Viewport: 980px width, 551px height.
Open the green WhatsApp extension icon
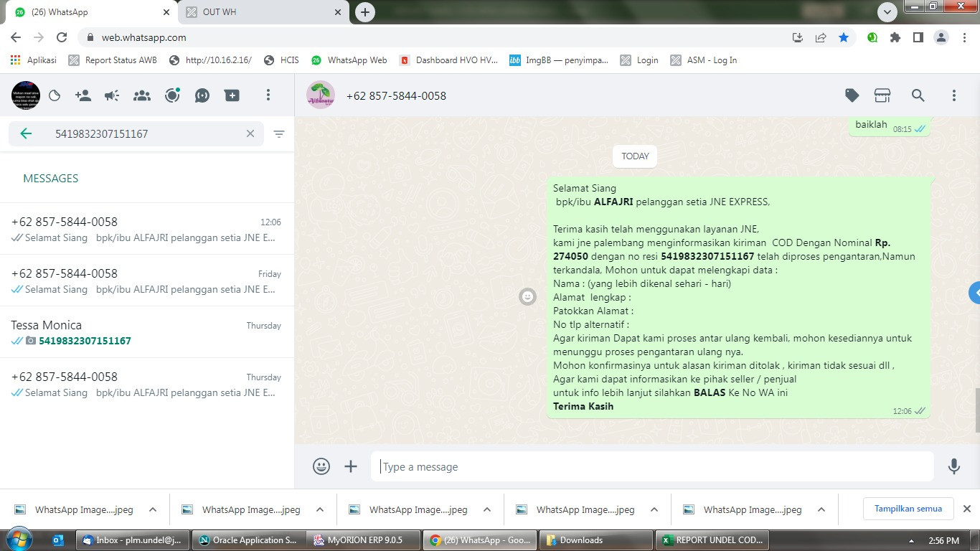point(872,37)
